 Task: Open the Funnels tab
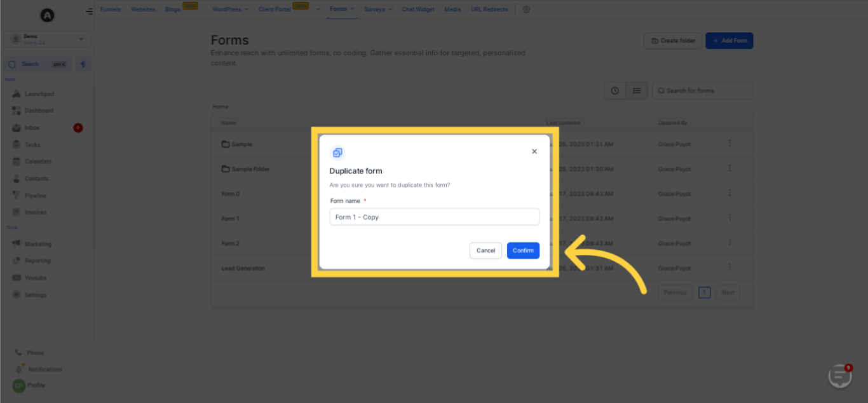[x=110, y=10]
